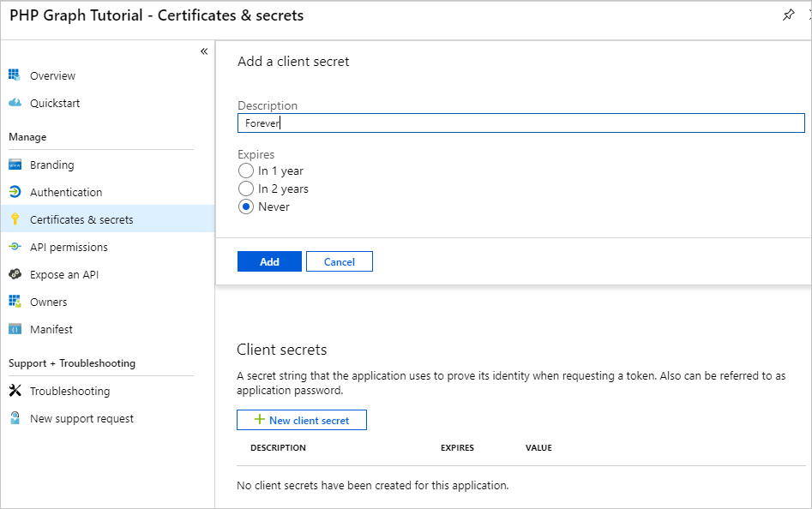
Task: Click the VALUE column header
Action: coord(538,447)
